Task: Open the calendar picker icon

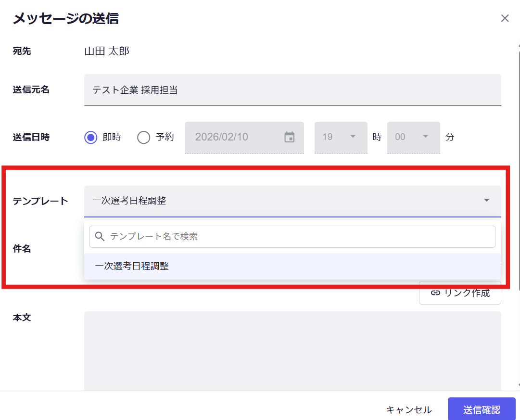Action: click(x=289, y=137)
